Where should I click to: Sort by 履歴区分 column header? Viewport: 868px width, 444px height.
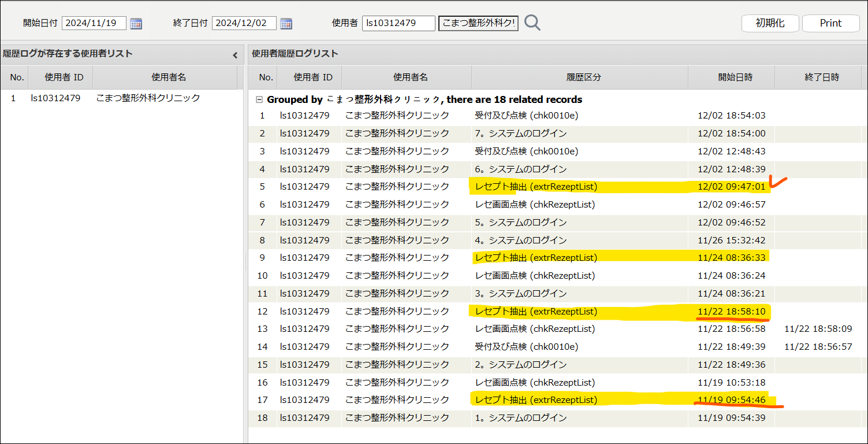579,77
